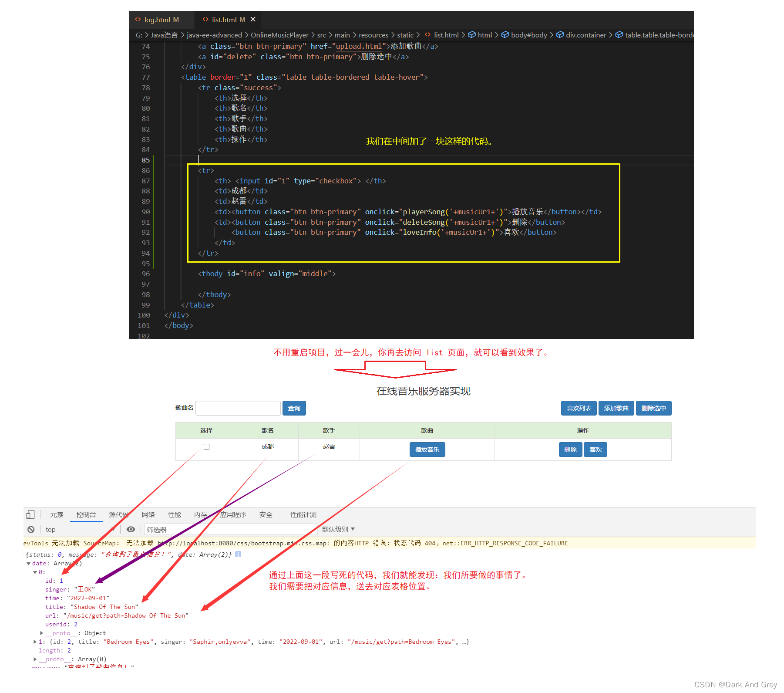Open the bootstrap.min.css.map link in console
Image resolution: width=784 pixels, height=693 pixels.
[243, 543]
